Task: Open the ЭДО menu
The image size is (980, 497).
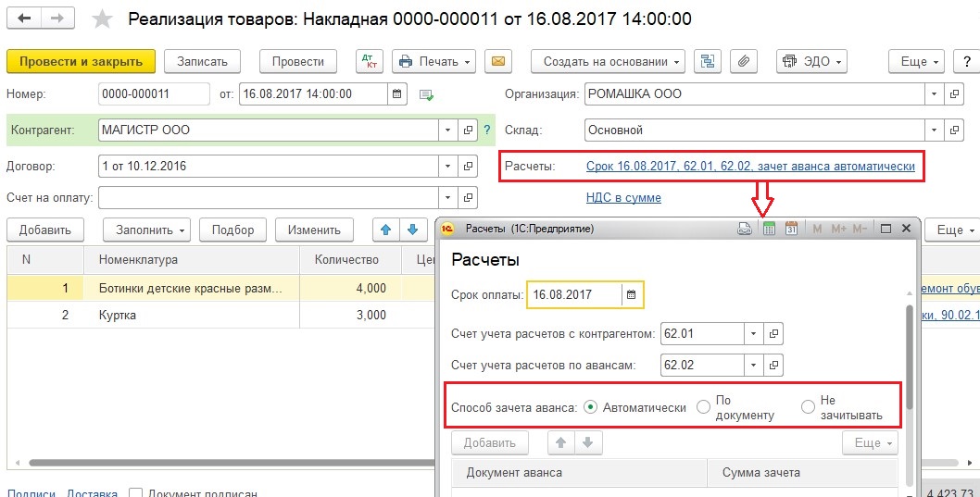Action: (x=811, y=61)
